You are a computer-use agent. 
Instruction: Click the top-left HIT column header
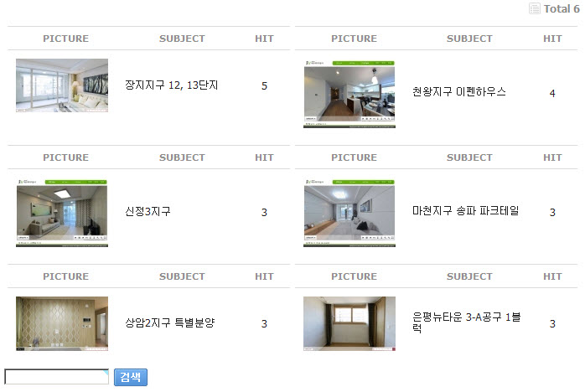264,39
